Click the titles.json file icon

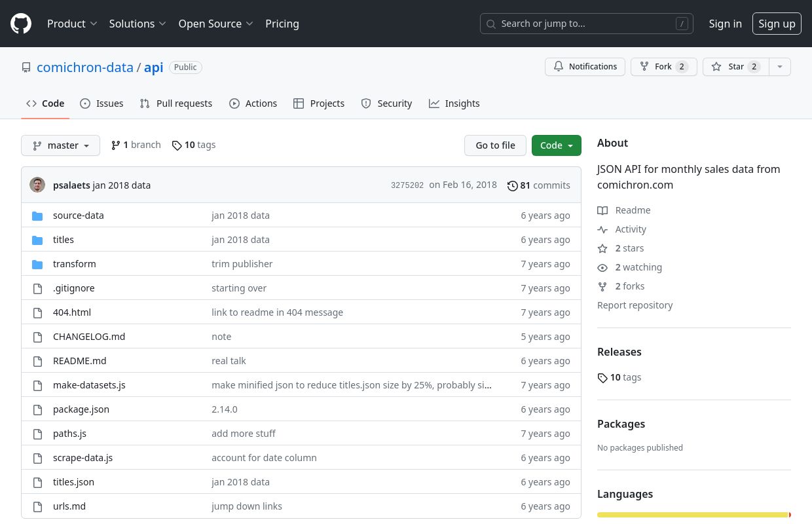click(37, 482)
